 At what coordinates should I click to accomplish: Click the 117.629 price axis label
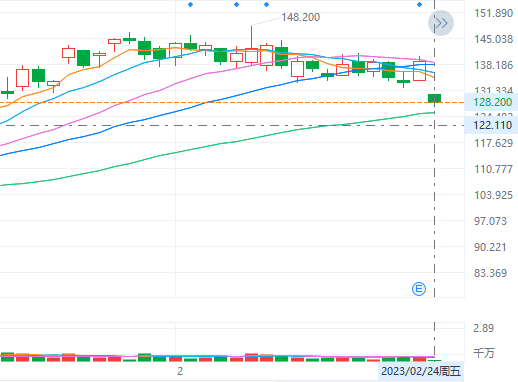coord(493,143)
